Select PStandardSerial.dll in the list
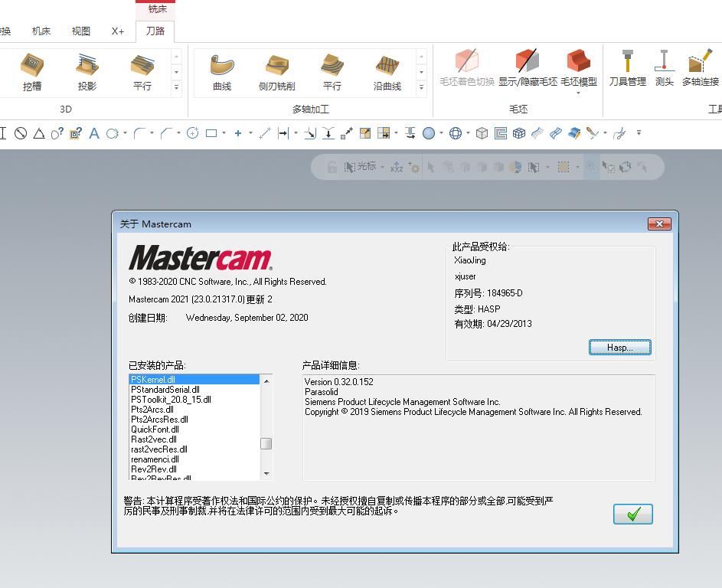The height and width of the screenshot is (588, 722). [194, 390]
